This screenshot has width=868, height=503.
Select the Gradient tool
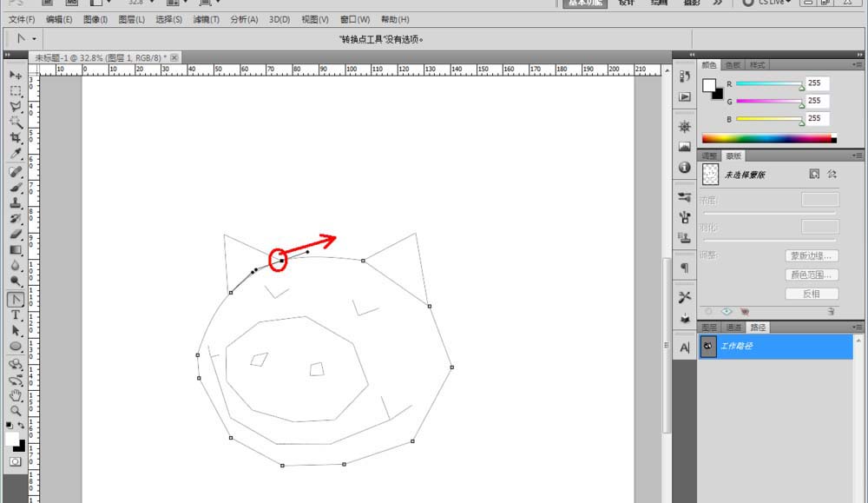pyautogui.click(x=16, y=249)
